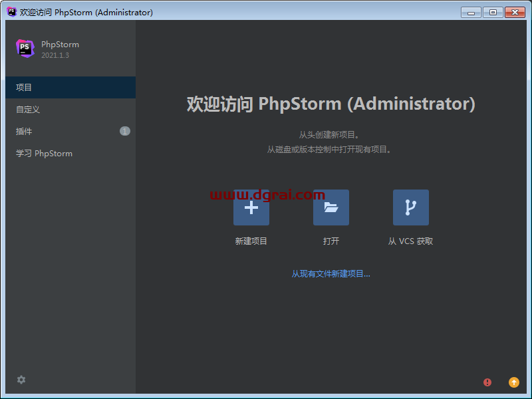Click the 打开 button label
The image size is (532, 399).
pos(331,241)
